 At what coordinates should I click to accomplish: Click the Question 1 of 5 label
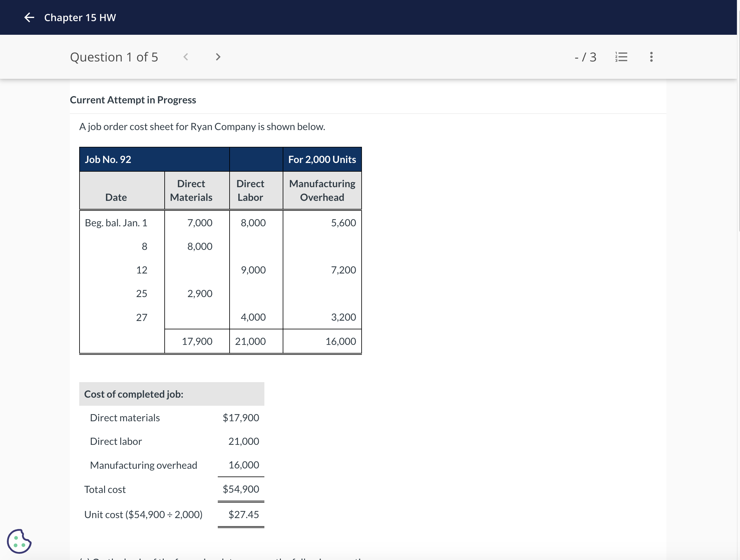[x=114, y=57]
